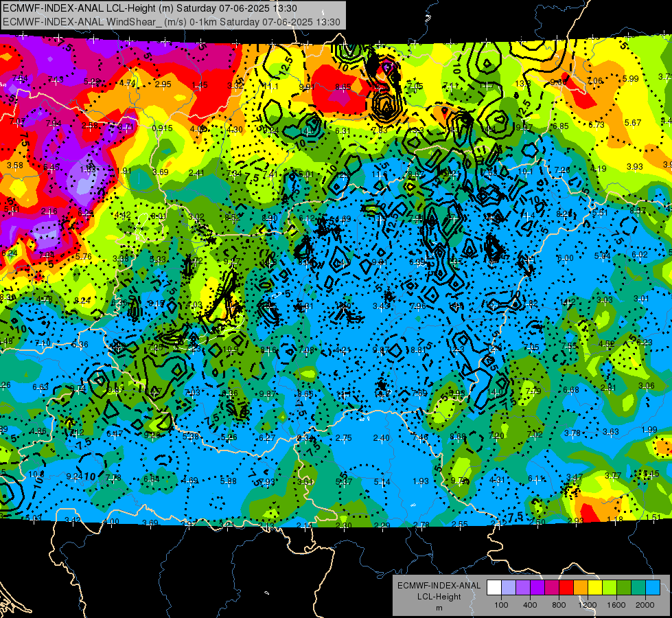Click the legend text ECMWF-INDEX-ANAL
Screen dimensions: 672x618
tap(439, 586)
